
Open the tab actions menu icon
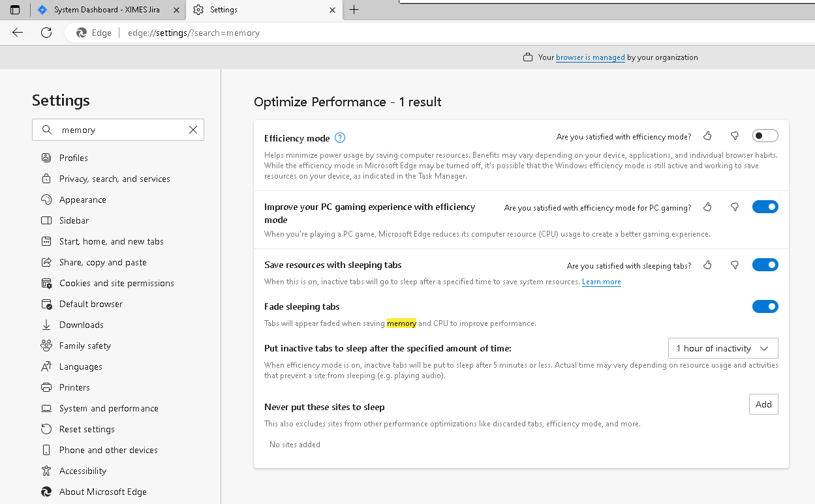pos(15,10)
